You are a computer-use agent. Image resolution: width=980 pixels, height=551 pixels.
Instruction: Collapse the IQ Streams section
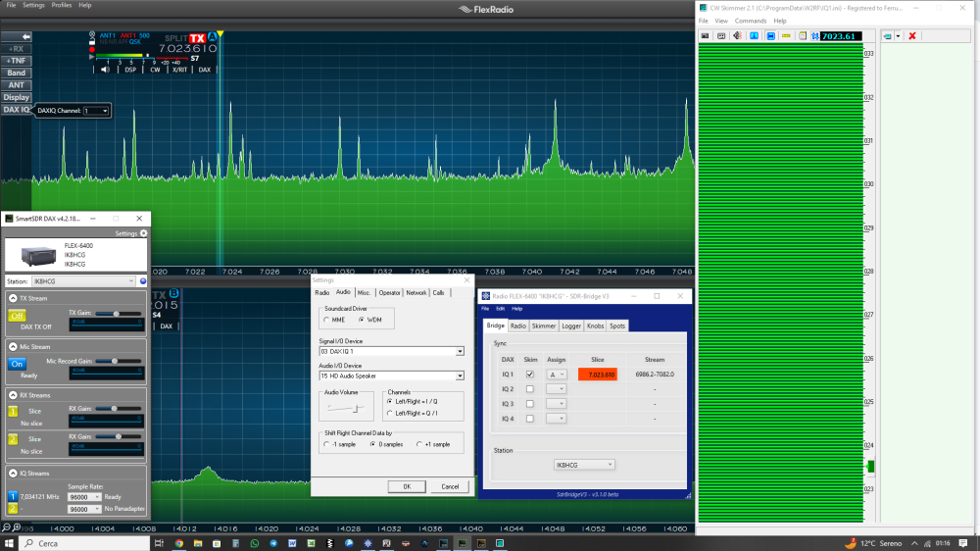pyautogui.click(x=13, y=474)
